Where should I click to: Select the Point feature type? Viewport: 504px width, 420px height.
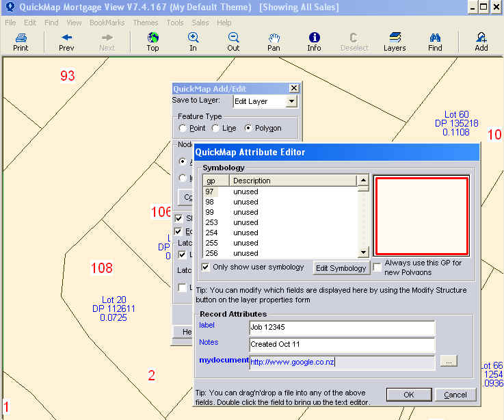pos(183,129)
